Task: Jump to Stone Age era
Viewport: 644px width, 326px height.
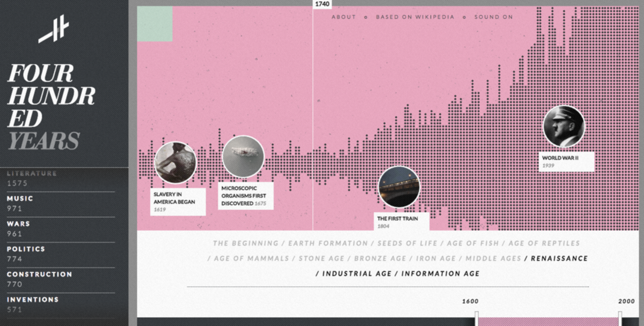Action: click(322, 258)
